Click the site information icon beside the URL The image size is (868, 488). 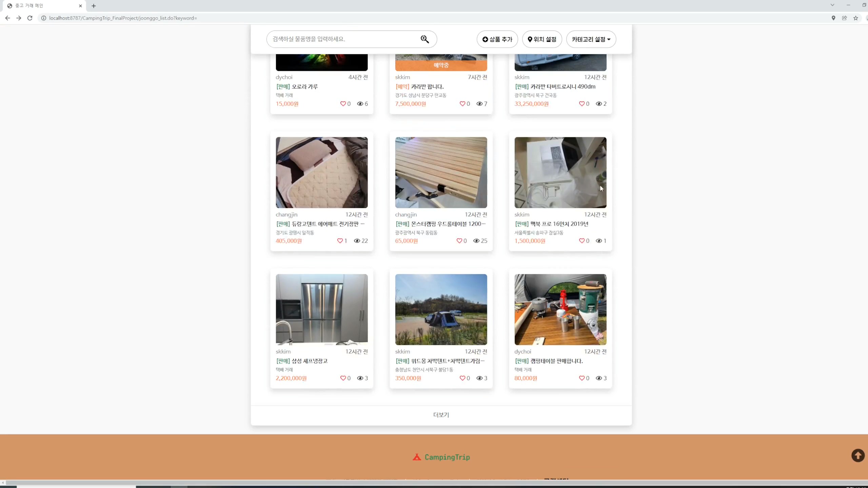pos(44,18)
